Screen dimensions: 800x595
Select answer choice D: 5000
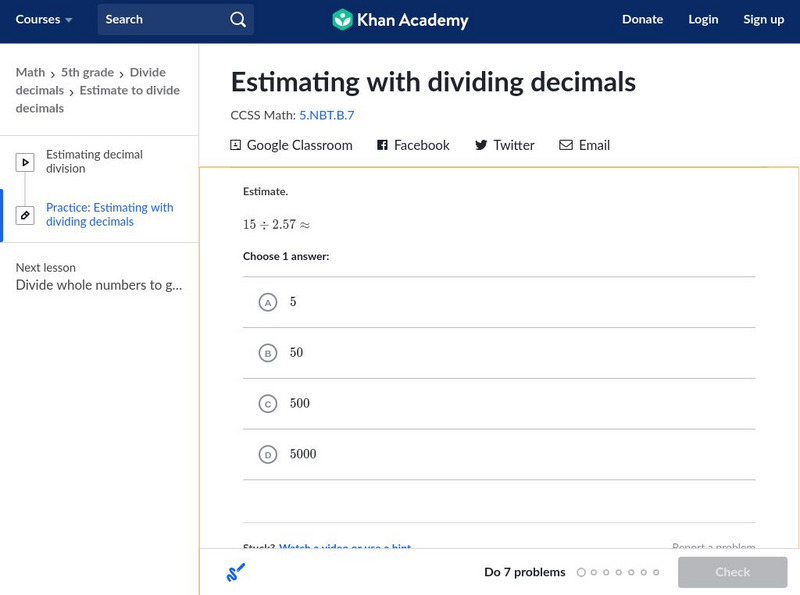(x=267, y=455)
